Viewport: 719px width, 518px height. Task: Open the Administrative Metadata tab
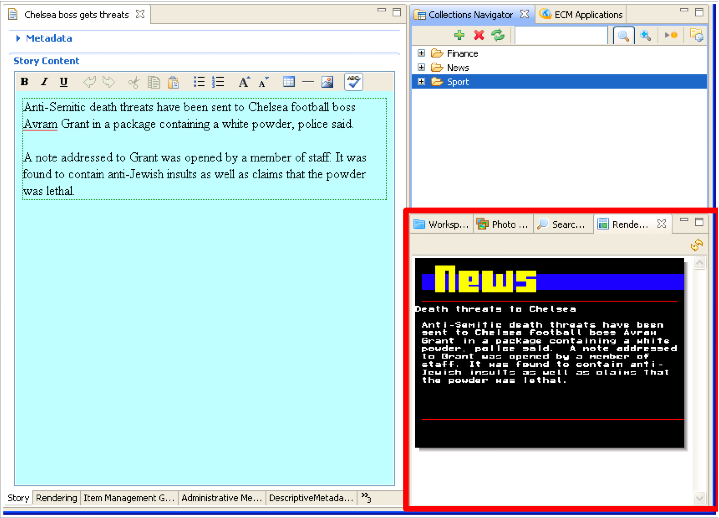[x=222, y=498]
